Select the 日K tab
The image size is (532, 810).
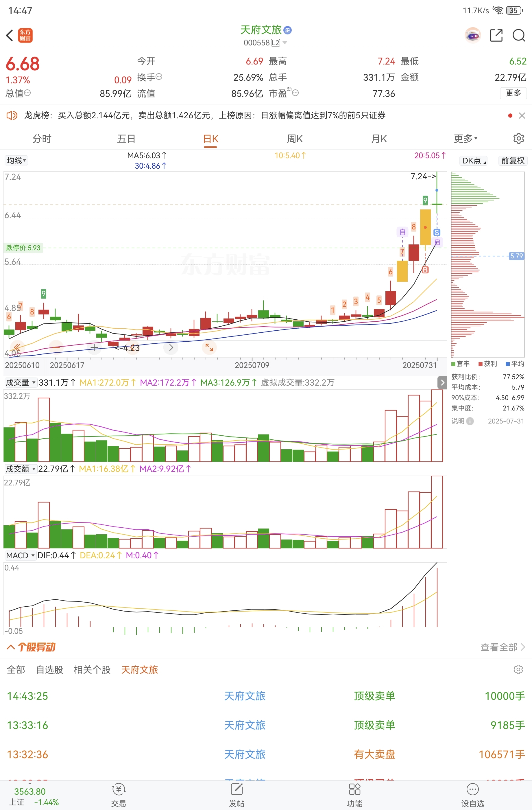[x=210, y=139]
